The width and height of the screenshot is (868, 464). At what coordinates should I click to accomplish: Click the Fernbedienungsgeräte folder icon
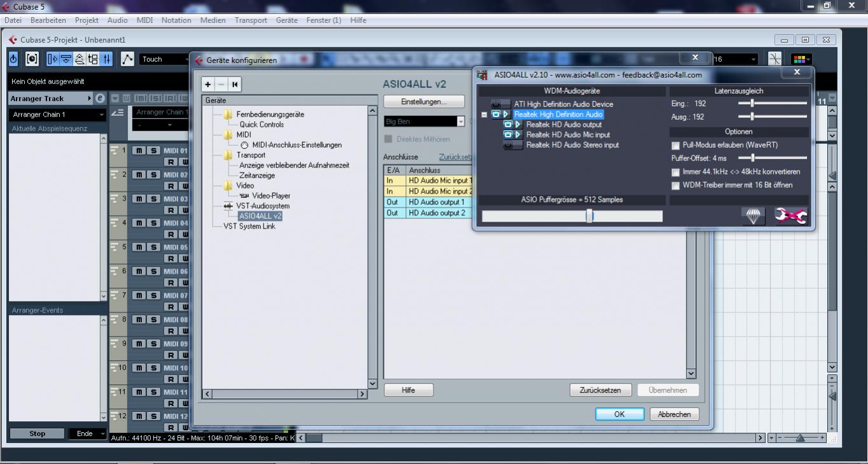[x=228, y=115]
